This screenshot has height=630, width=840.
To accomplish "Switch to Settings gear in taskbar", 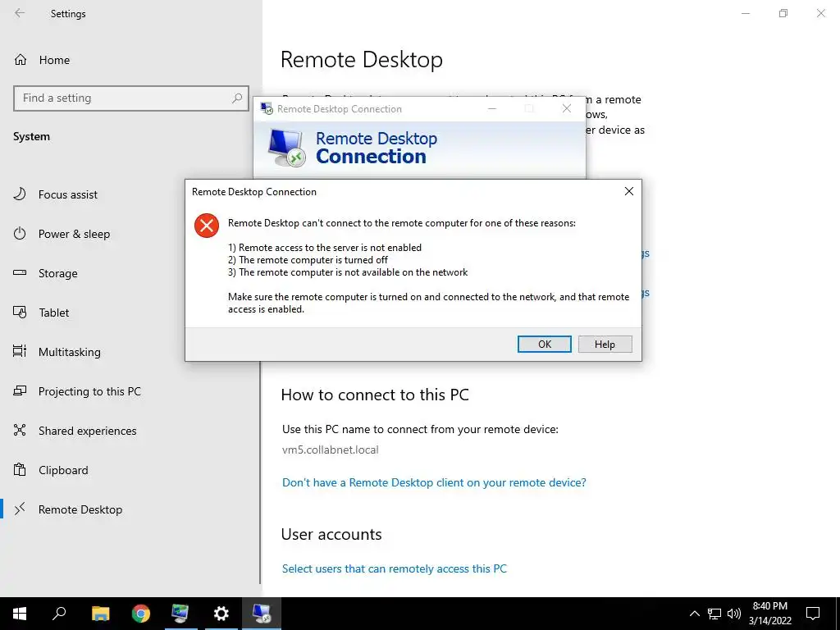I will pyautogui.click(x=221, y=614).
